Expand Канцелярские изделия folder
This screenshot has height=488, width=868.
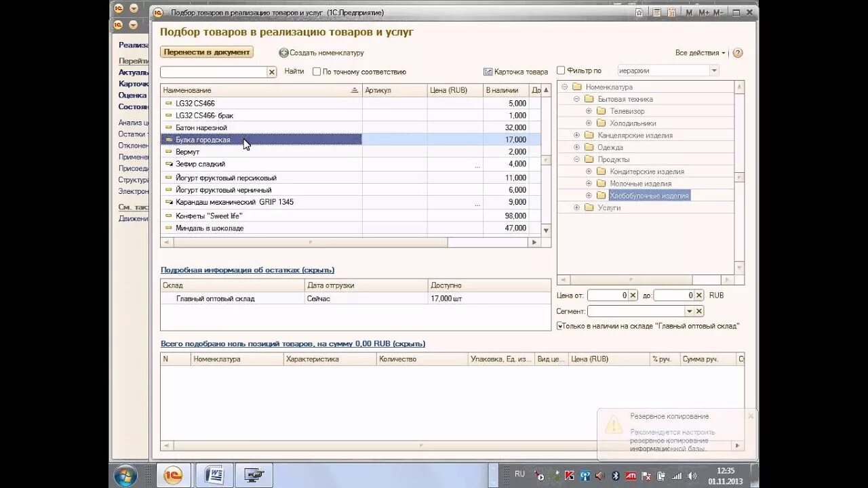(x=576, y=136)
